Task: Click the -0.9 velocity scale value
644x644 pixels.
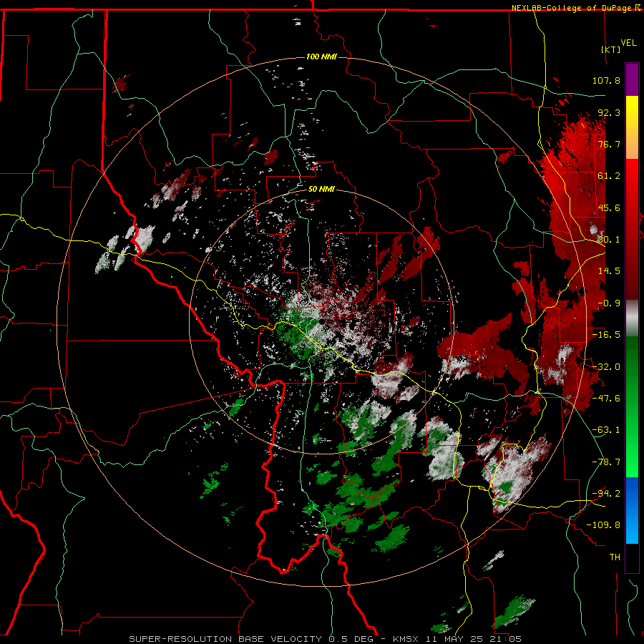Action: point(609,303)
